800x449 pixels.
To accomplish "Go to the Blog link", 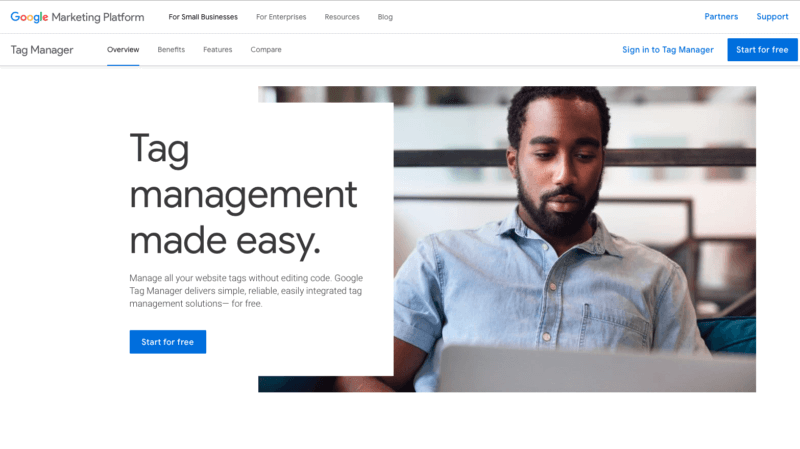I will pyautogui.click(x=385, y=17).
